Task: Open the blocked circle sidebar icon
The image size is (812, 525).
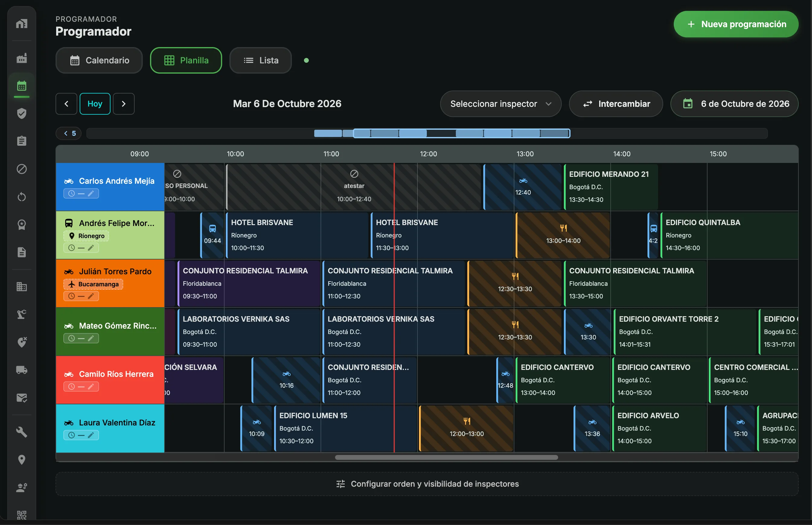Action: [x=21, y=169]
